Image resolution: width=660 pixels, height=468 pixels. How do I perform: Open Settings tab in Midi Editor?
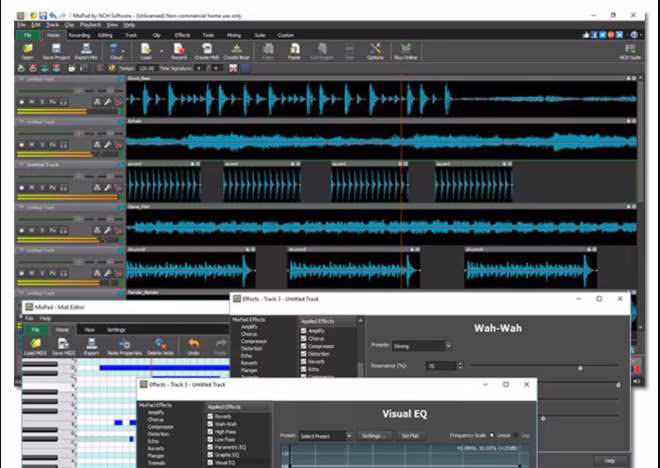pos(116,330)
